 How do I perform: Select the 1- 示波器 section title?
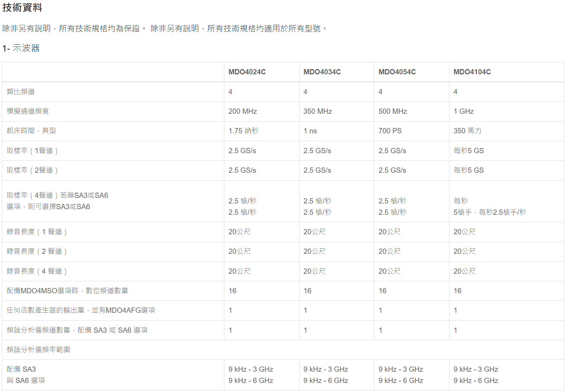21,48
